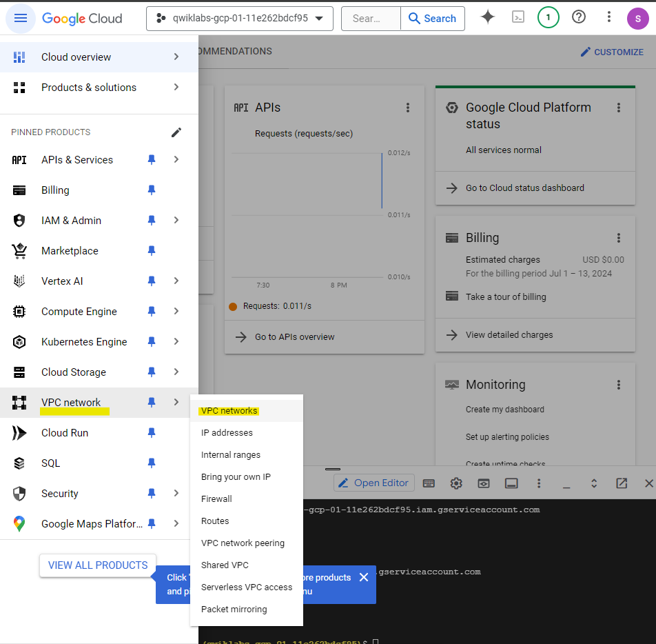This screenshot has height=644, width=656.
Task: Unpin APIs & Services from menu
Action: [x=152, y=159]
